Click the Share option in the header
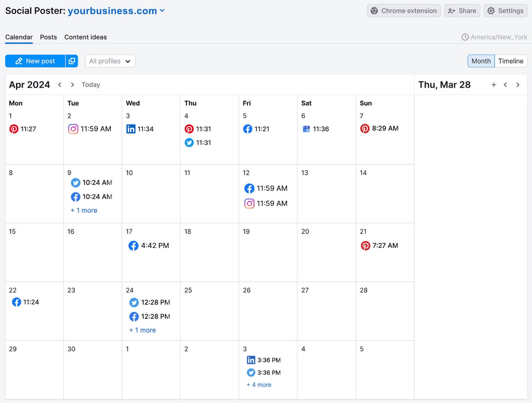Image resolution: width=532 pixels, height=403 pixels. click(462, 11)
